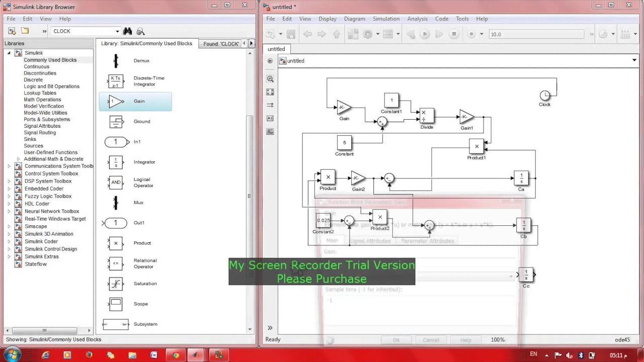
Task: Click the tab scroll right arrow
Action: (x=251, y=44)
